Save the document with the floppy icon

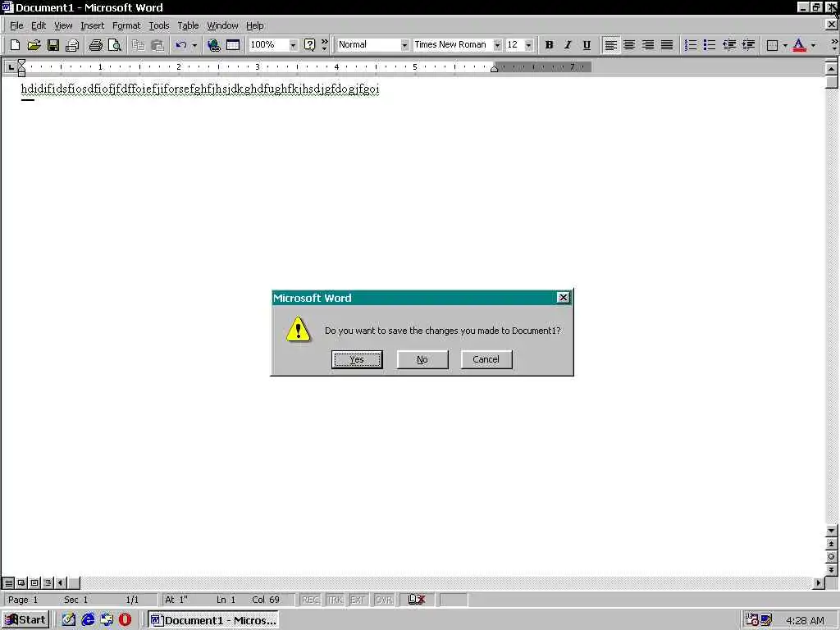coord(53,45)
